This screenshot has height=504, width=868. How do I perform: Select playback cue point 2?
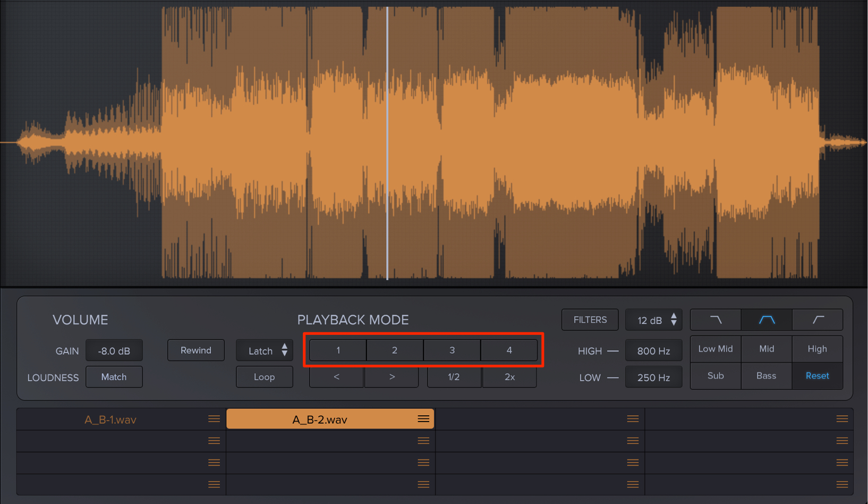395,350
